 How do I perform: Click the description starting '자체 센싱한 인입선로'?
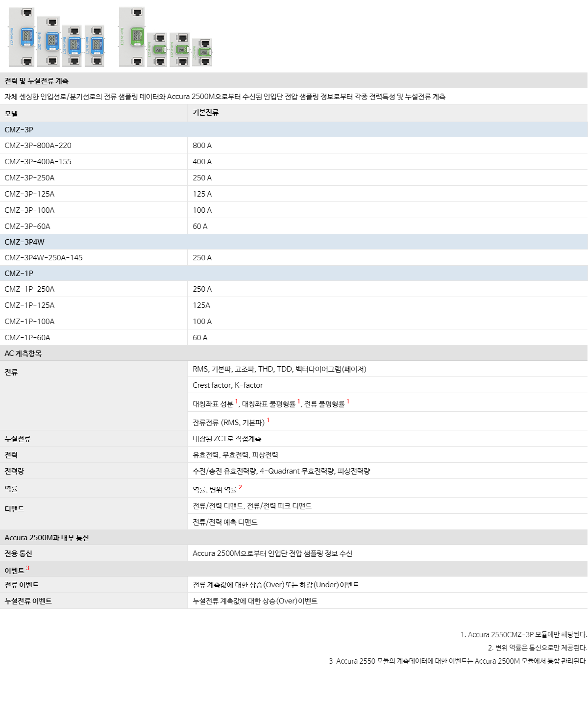[225, 97]
